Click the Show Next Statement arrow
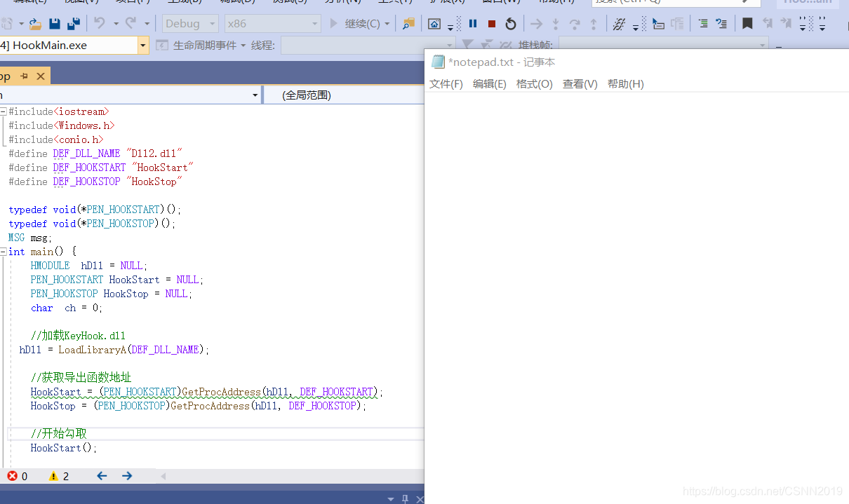 tap(537, 24)
